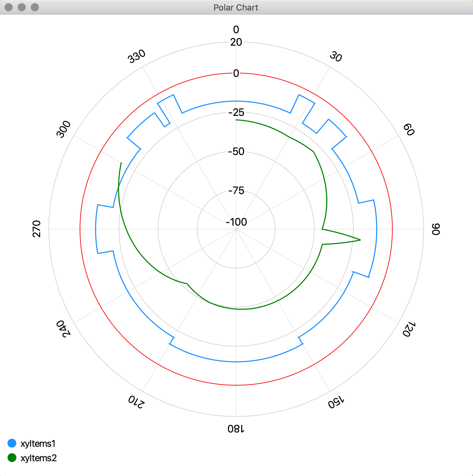473x476 pixels.
Task: Click the blue xyItems1 legend marker
Action: tap(12, 443)
